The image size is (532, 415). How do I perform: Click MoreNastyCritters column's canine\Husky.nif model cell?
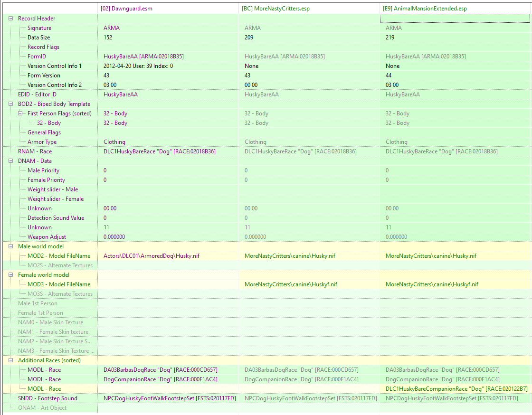click(290, 256)
